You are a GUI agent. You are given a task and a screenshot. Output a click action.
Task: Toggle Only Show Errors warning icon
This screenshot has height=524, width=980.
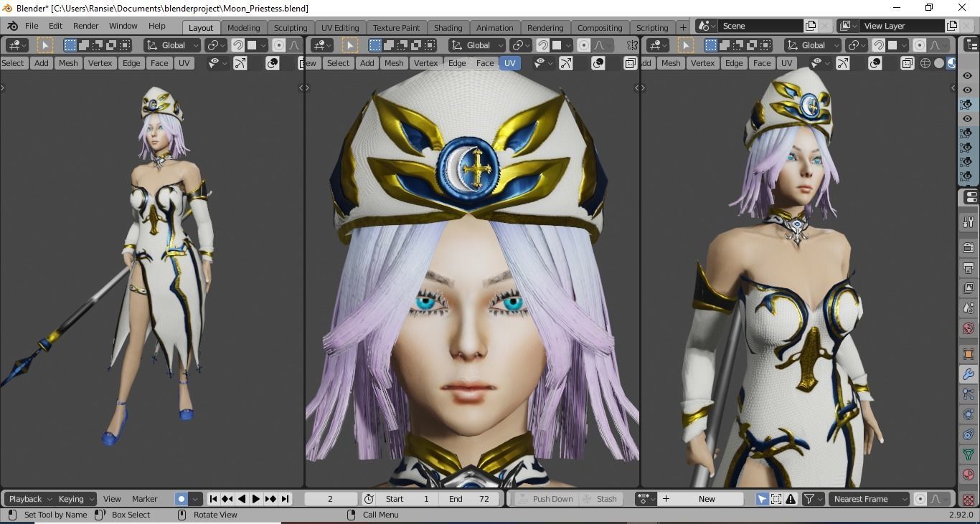[x=791, y=499]
